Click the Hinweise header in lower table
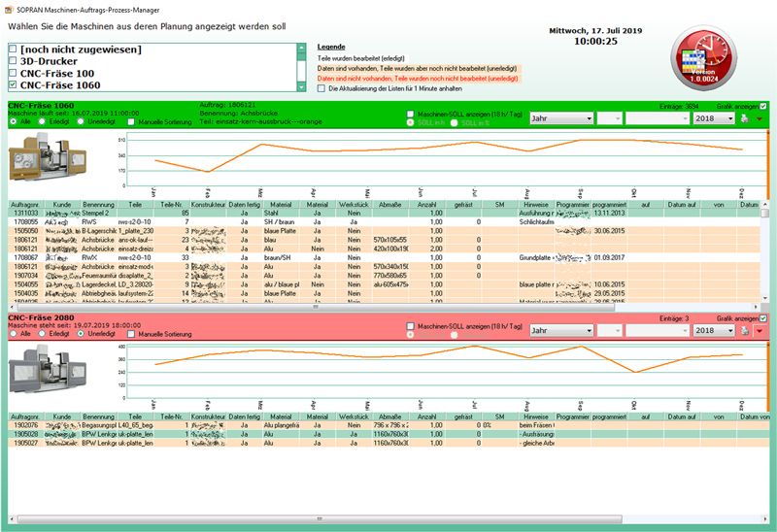Viewport: 777px width, 532px height. (536, 416)
